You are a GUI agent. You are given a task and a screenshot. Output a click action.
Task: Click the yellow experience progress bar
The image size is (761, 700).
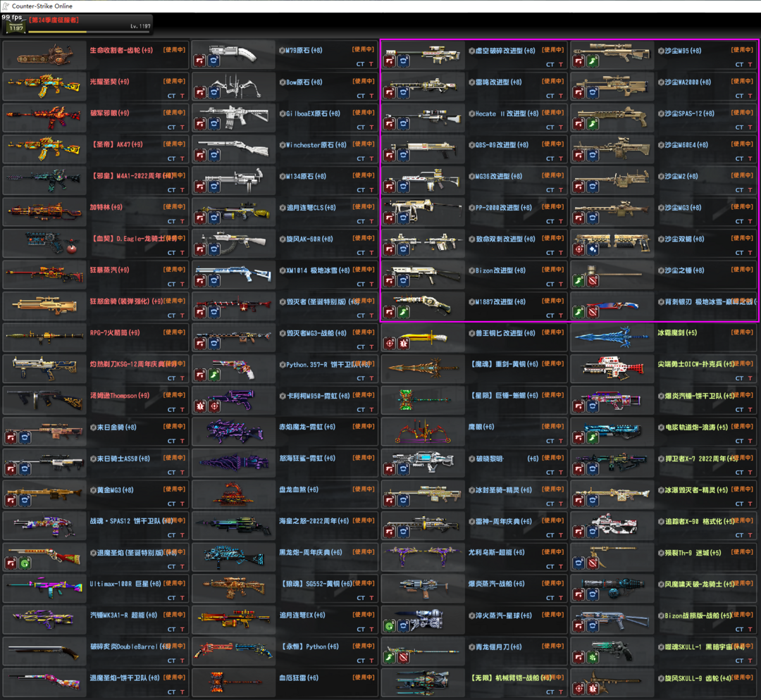[58, 32]
